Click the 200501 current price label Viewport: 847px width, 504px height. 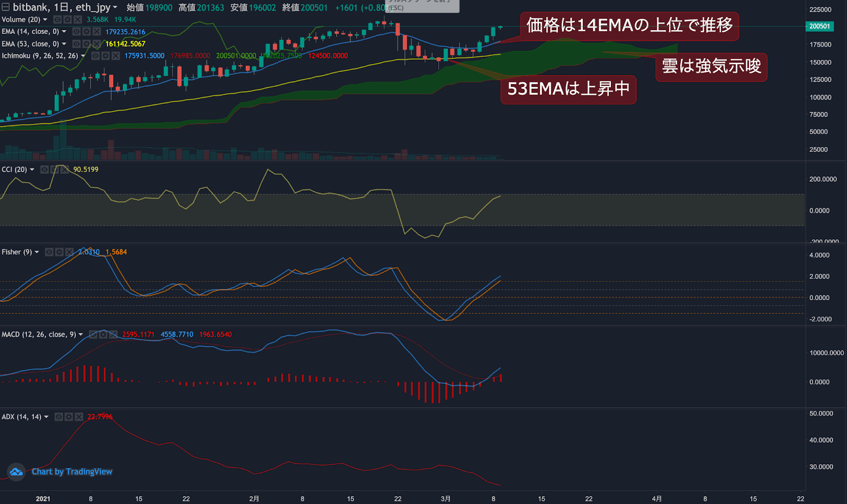point(819,26)
